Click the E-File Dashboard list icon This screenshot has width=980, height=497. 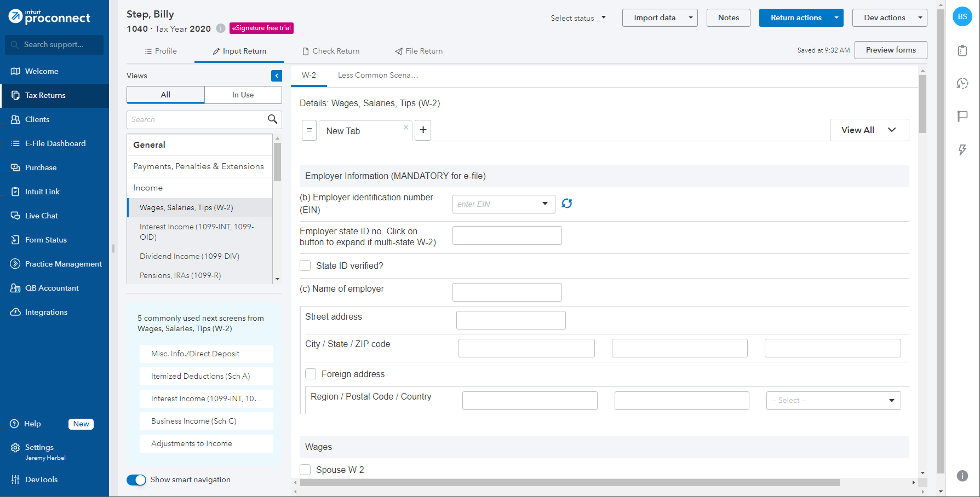pos(15,143)
